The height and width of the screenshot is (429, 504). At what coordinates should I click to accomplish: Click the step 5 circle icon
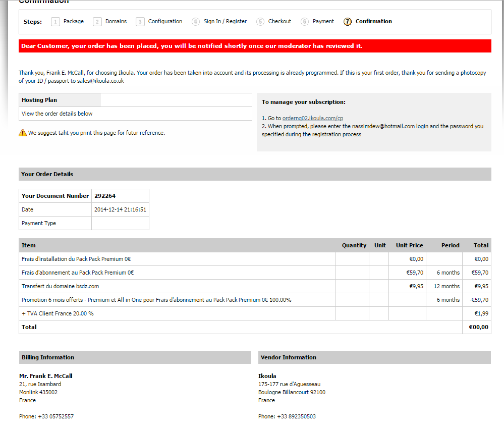(x=260, y=22)
